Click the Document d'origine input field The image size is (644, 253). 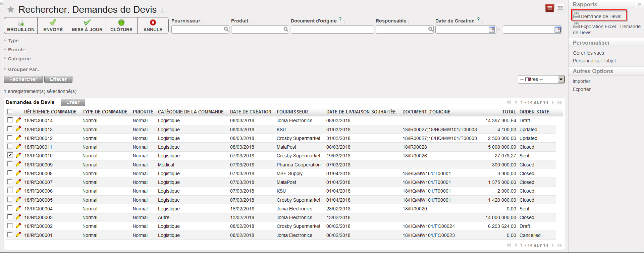click(332, 30)
